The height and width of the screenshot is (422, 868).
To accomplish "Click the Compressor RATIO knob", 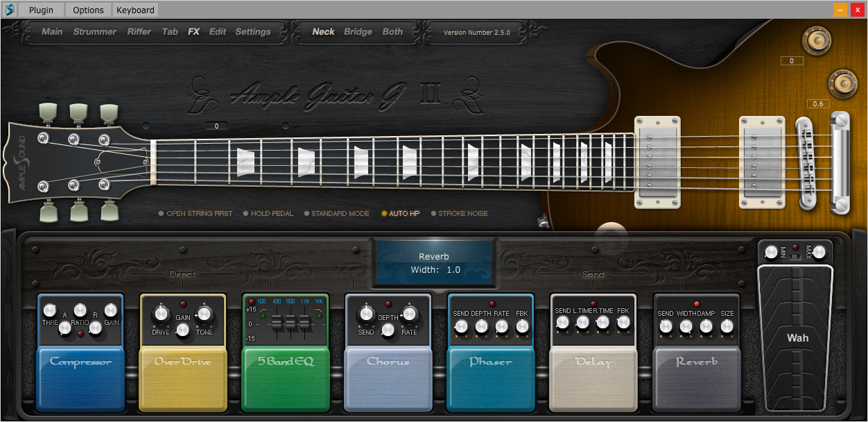I will [80, 310].
